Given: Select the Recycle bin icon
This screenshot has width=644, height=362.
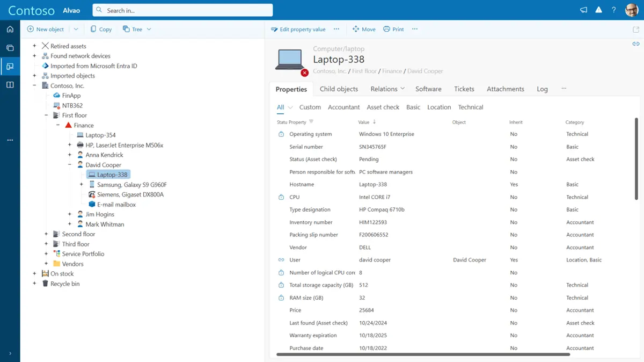Looking at the screenshot, I should (46, 284).
